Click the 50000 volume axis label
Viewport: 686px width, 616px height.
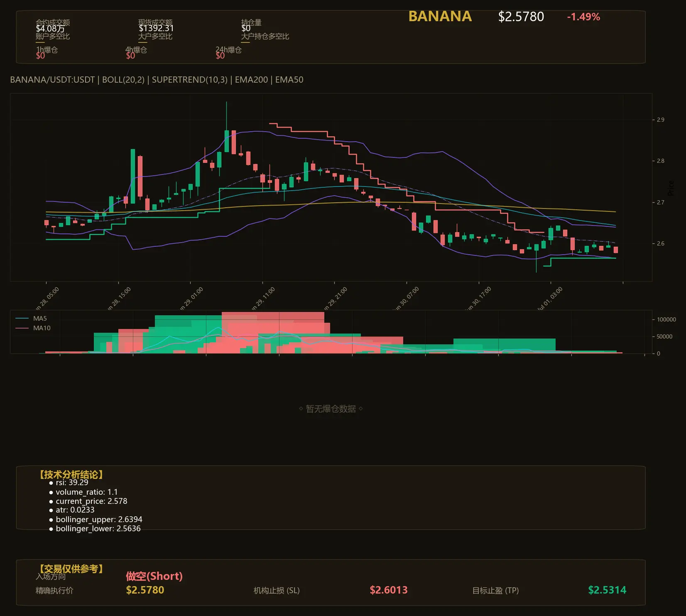pos(664,336)
